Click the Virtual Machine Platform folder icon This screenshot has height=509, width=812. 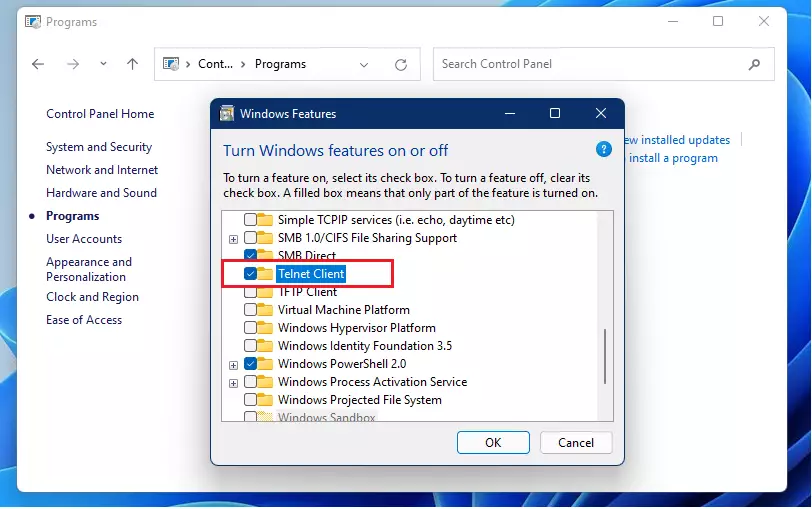tap(265, 310)
